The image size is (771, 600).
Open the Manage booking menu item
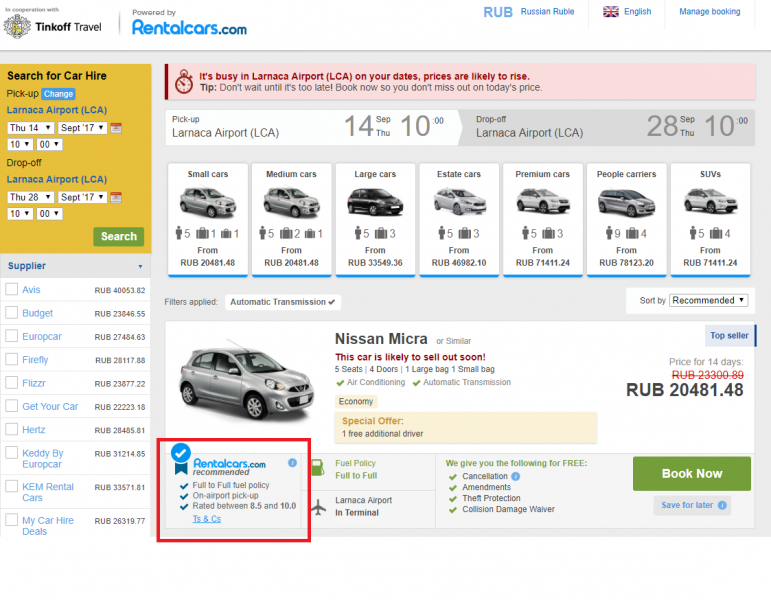(709, 12)
